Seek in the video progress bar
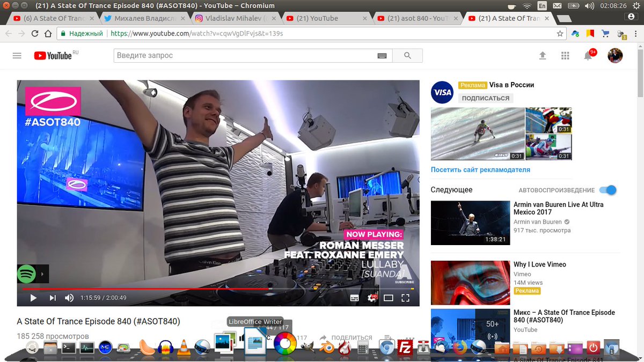644x362 pixels. [x=218, y=289]
